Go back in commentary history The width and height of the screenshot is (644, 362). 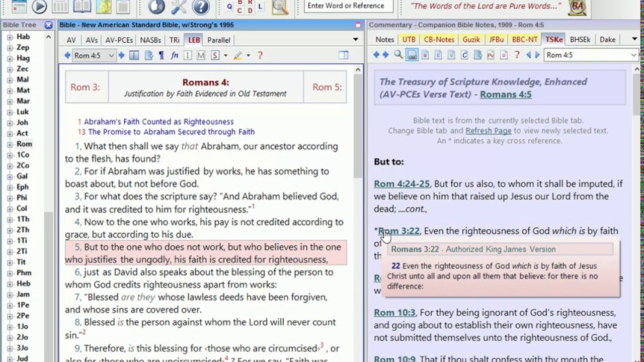(x=376, y=55)
